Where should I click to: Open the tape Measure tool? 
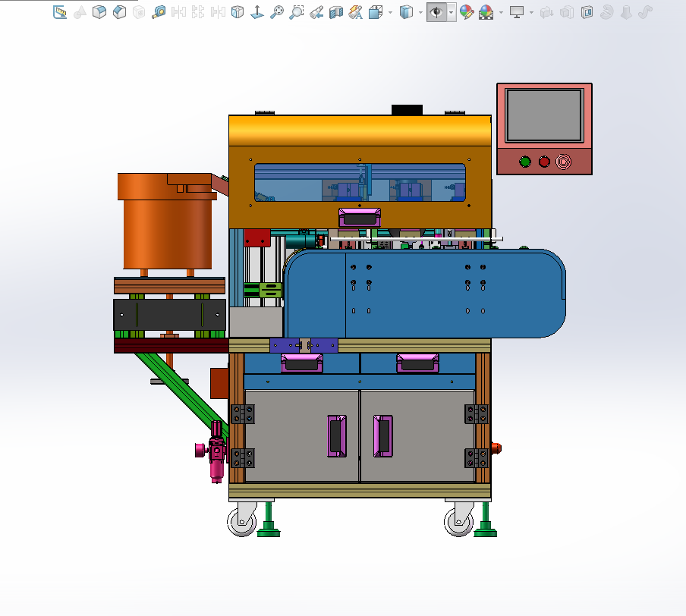[x=159, y=12]
